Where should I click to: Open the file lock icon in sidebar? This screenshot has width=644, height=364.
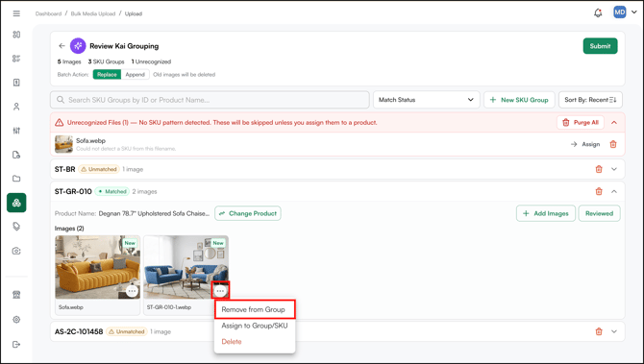[16, 155]
